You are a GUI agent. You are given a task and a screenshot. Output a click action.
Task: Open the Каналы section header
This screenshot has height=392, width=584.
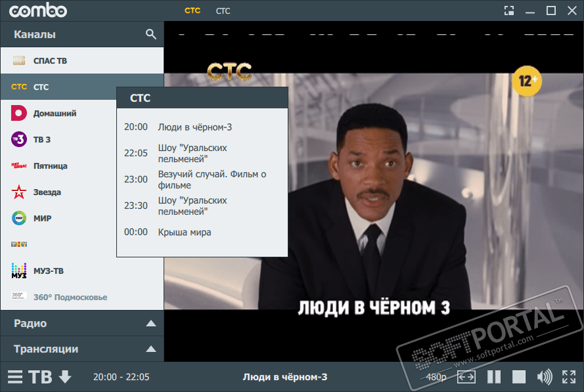82,34
